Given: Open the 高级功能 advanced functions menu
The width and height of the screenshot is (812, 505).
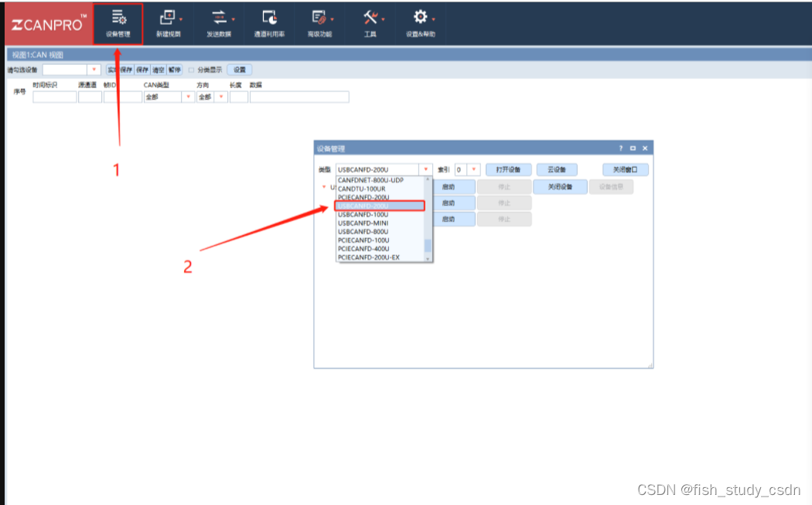Looking at the screenshot, I should pyautogui.click(x=320, y=24).
